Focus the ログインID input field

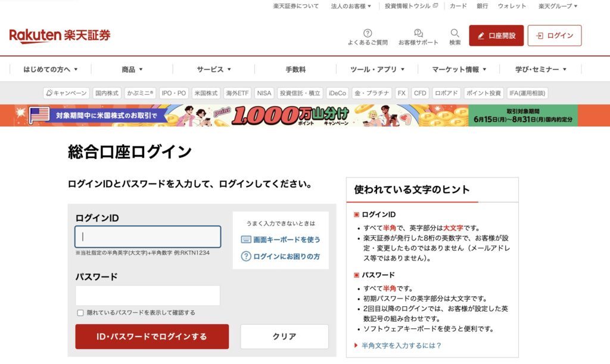coord(148,237)
